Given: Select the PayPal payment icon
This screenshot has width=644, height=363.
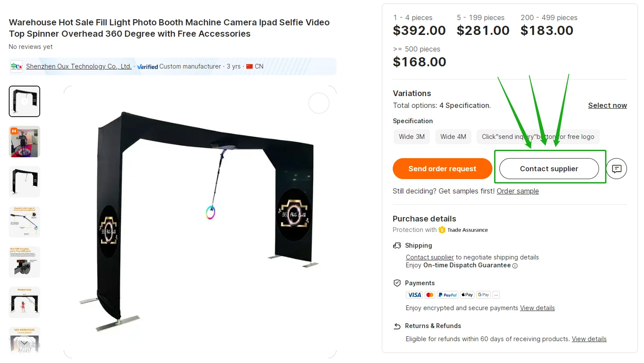Looking at the screenshot, I should click(447, 294).
